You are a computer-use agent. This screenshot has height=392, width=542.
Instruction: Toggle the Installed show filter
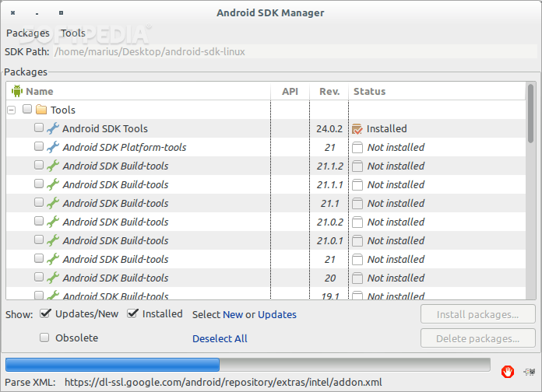click(155, 314)
